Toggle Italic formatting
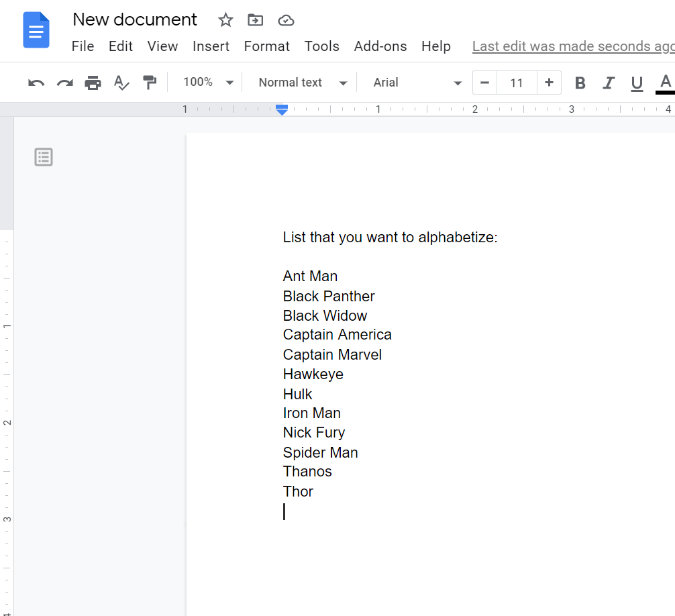The height and width of the screenshot is (616, 675). coord(609,83)
